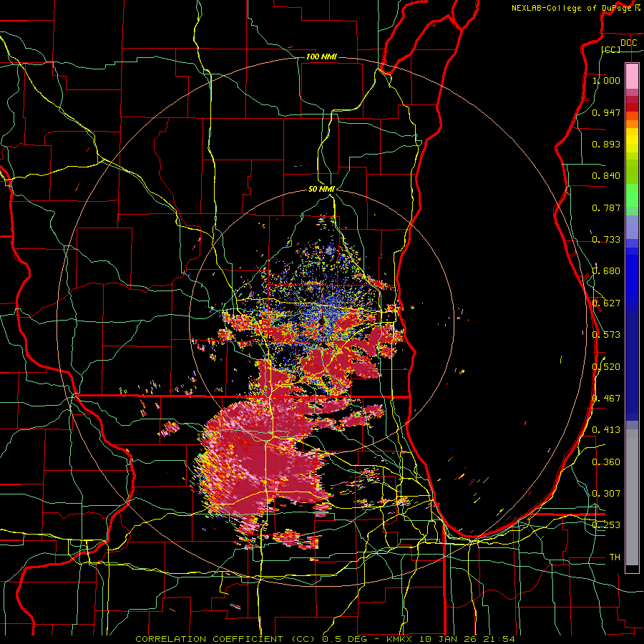Click the 0.307 scale value
This screenshot has height=644, width=644.
point(606,493)
